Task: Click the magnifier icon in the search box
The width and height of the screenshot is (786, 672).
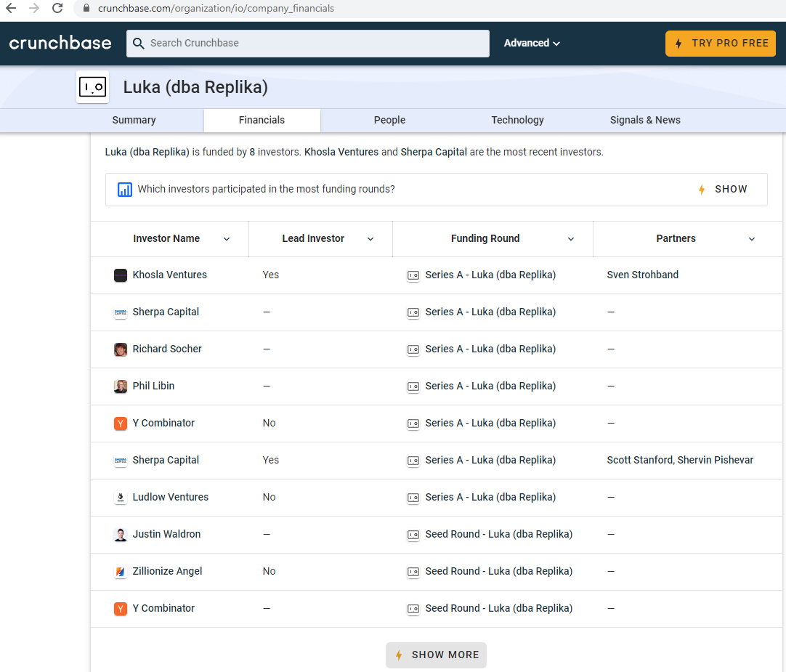Action: point(138,43)
